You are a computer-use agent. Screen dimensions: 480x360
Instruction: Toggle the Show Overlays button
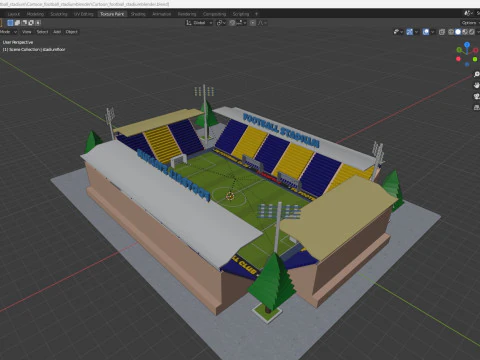coord(426,32)
